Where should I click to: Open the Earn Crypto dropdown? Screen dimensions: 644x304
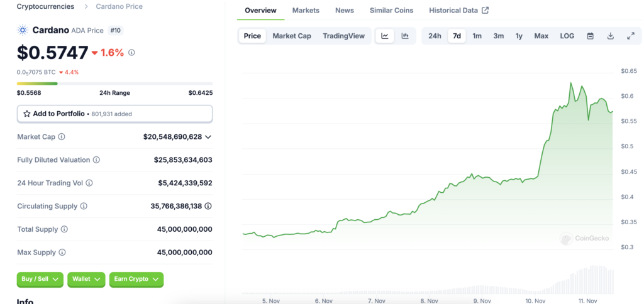coord(136,279)
